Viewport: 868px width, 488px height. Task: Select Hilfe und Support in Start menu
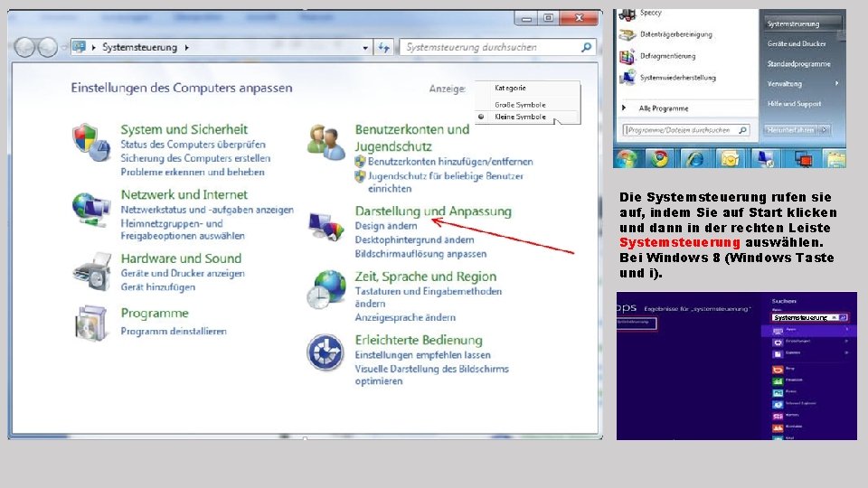pos(795,103)
